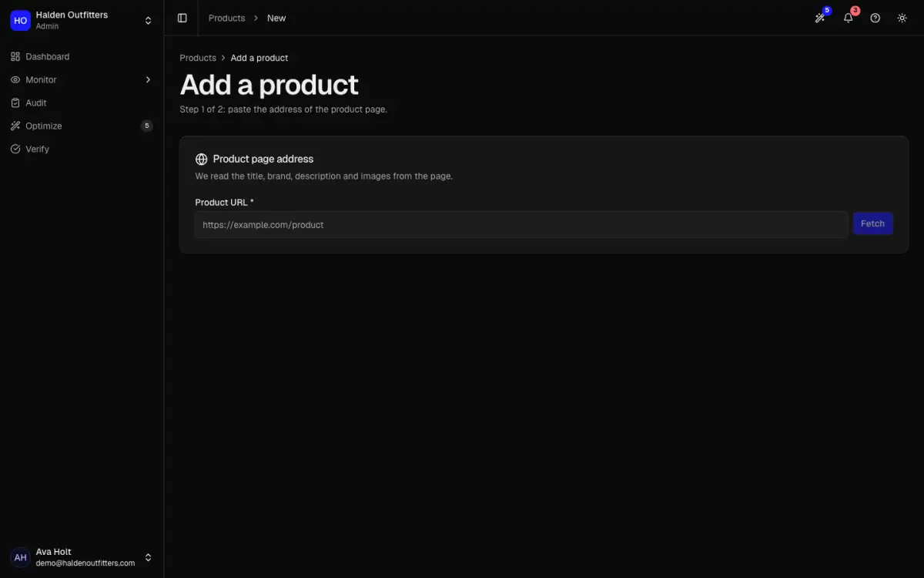Viewport: 924px width, 578px height.
Task: Open the Audit page
Action: (82, 102)
